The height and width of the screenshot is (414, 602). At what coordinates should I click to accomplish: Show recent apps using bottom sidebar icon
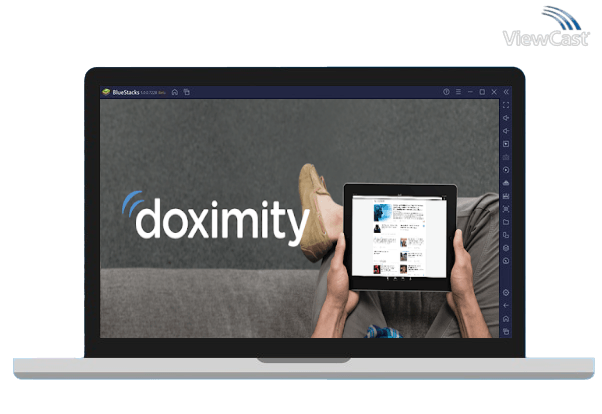click(506, 331)
